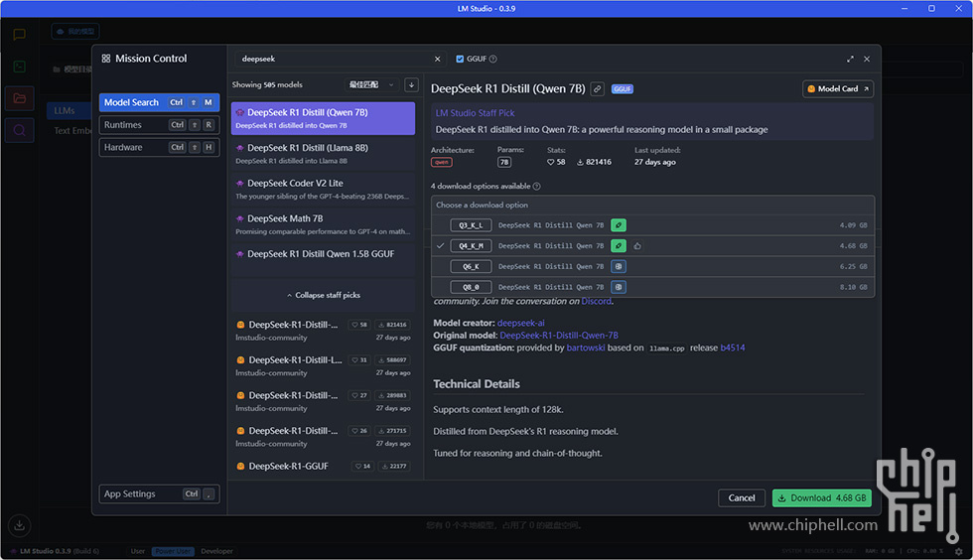Click the blue chip icon on Q6_K row
The width and height of the screenshot is (973, 560).
pos(618,266)
